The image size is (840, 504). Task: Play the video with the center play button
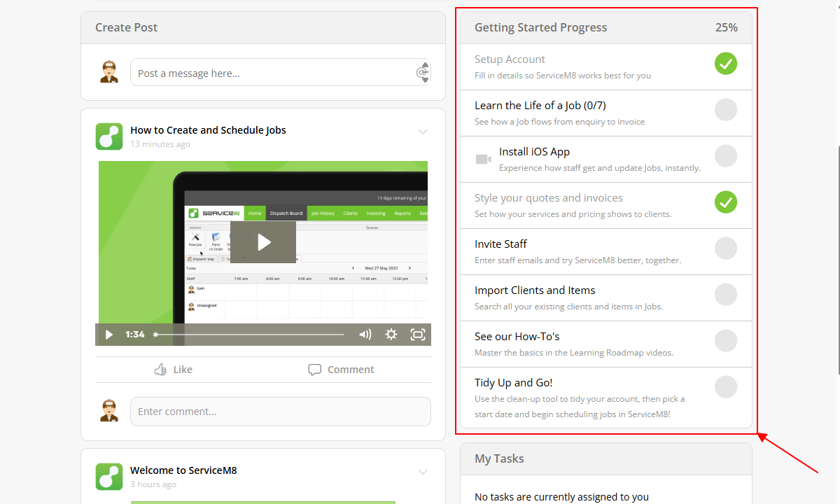[263, 242]
